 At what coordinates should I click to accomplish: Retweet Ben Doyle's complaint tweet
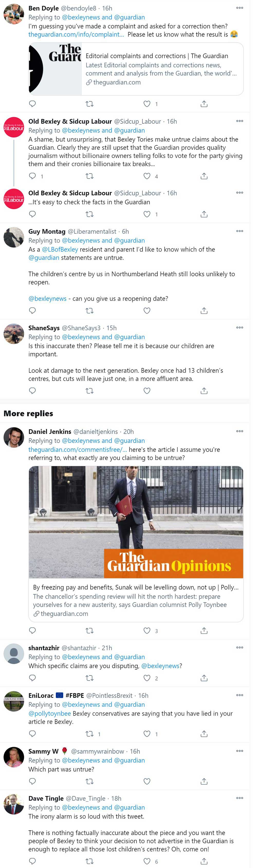tap(89, 104)
